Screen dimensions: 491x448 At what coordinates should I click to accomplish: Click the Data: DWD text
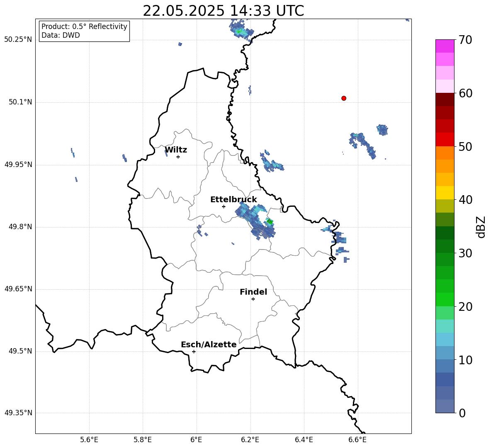[x=61, y=35]
